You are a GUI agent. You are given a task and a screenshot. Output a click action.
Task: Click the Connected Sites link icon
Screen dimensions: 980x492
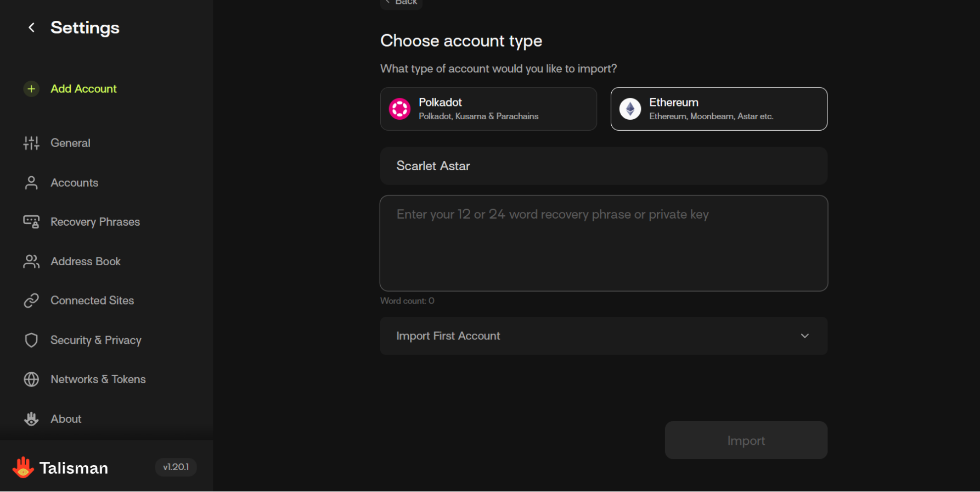[31, 300]
